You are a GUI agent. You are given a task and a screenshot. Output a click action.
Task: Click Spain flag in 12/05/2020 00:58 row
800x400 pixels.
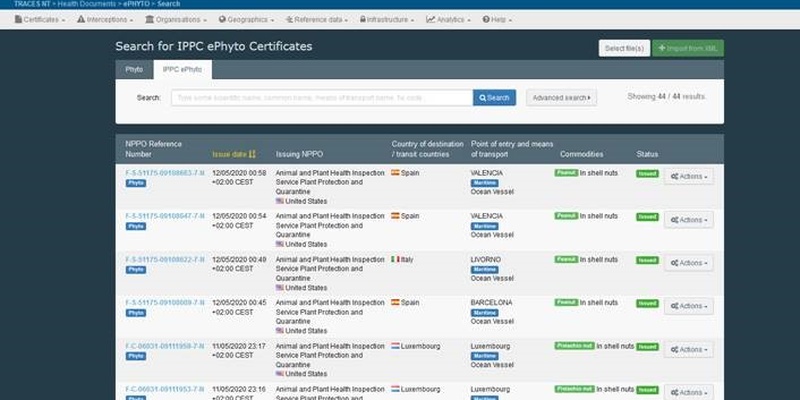[x=395, y=173]
